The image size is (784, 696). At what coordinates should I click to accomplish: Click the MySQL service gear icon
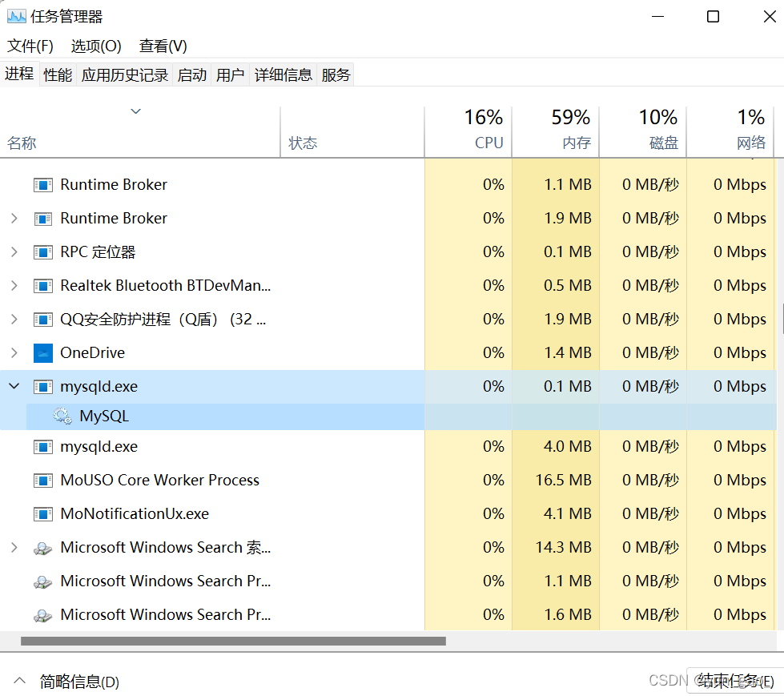click(62, 416)
